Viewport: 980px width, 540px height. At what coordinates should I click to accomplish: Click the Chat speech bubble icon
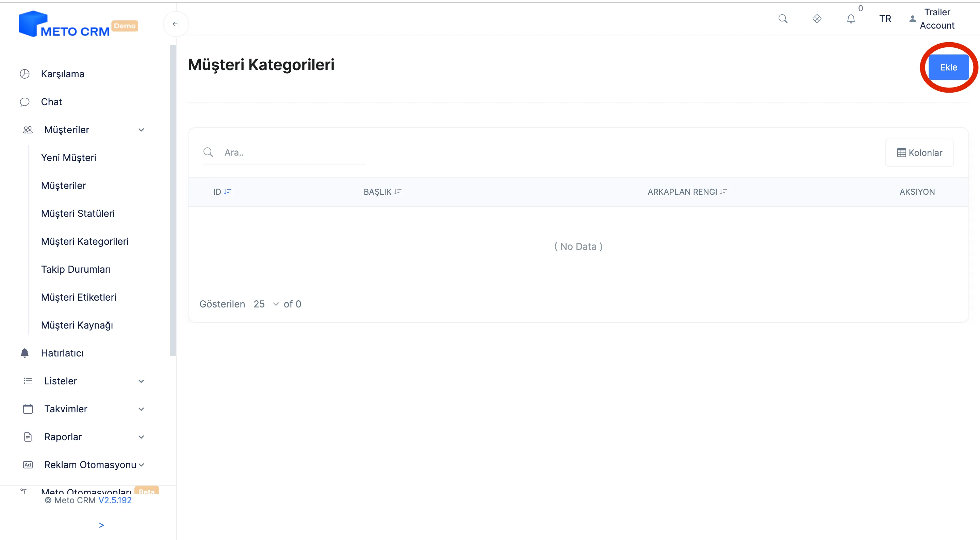25,102
